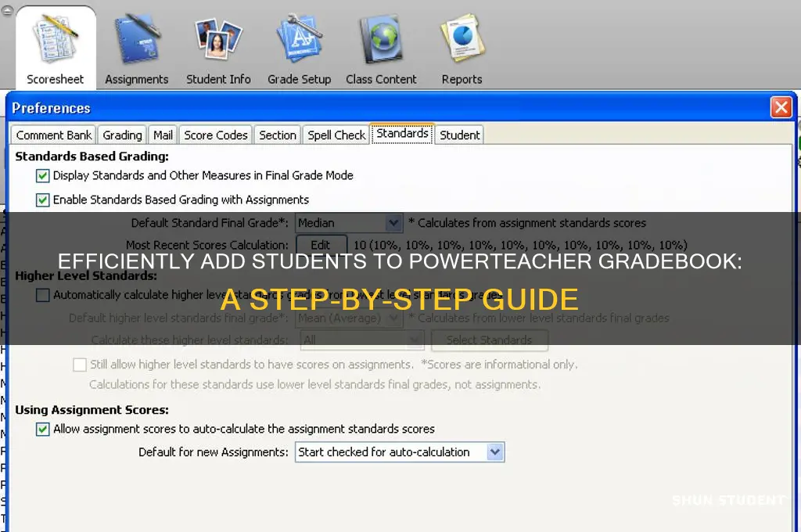Open Default Standard Final Grade Median dropdown
Screen dimensions: 801x532
[349, 223]
